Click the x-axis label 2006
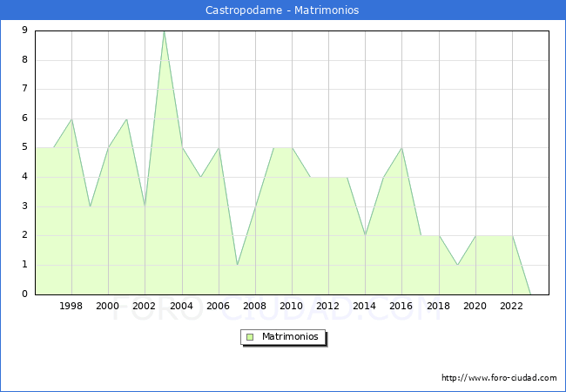 (x=218, y=306)
